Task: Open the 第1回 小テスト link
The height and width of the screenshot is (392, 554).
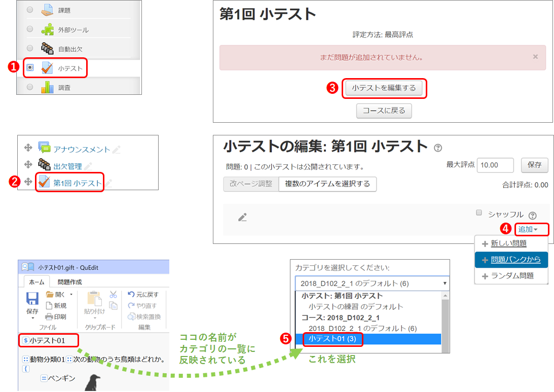Action: (x=77, y=183)
